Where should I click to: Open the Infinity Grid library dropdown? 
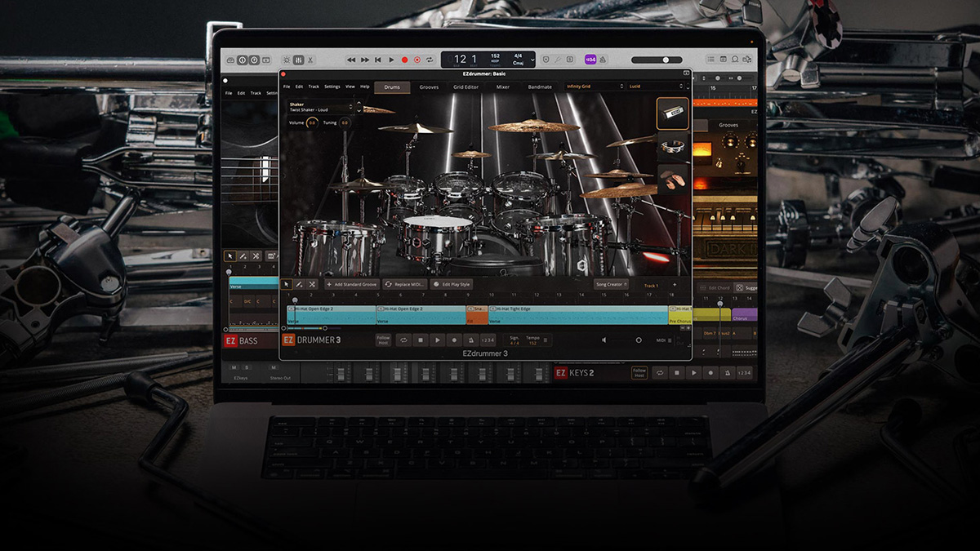click(x=594, y=87)
